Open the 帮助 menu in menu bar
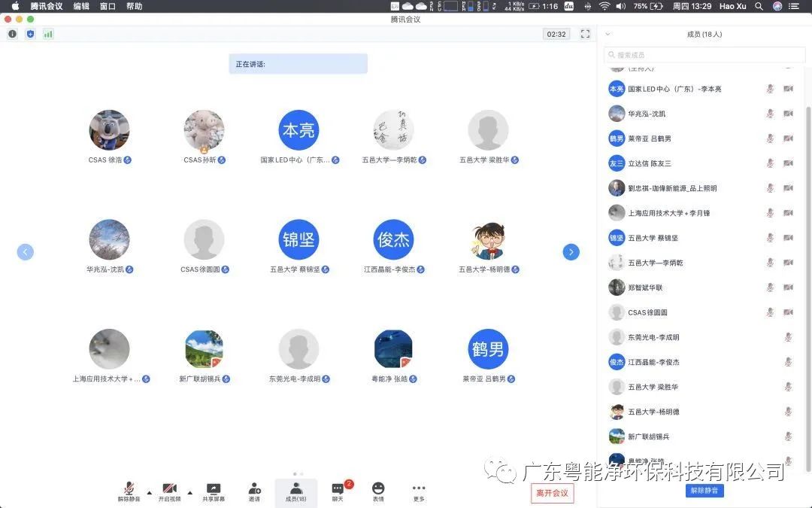The image size is (812, 508). 134,6
